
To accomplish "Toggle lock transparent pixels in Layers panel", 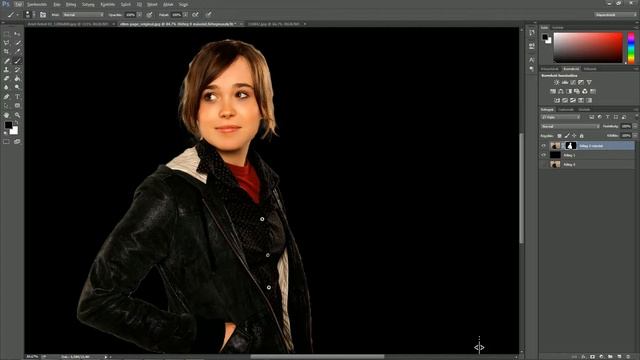I will 559,136.
